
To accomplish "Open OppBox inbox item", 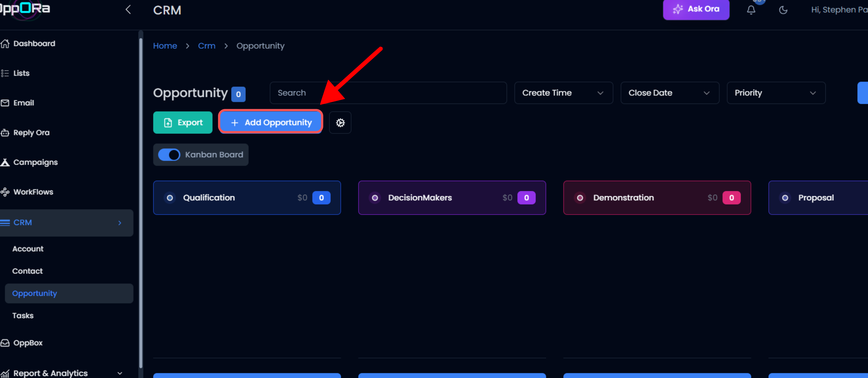I will pyautogui.click(x=28, y=343).
